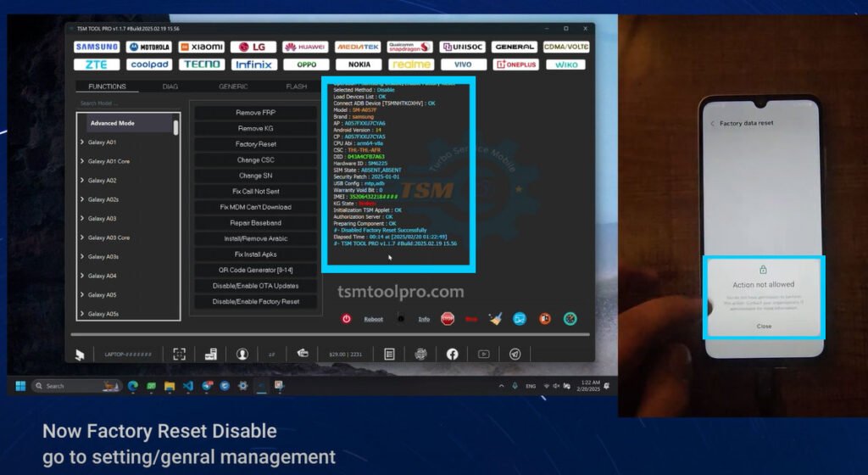The height and width of the screenshot is (475, 868).
Task: Open the Windows Start menu
Action: (x=20, y=386)
